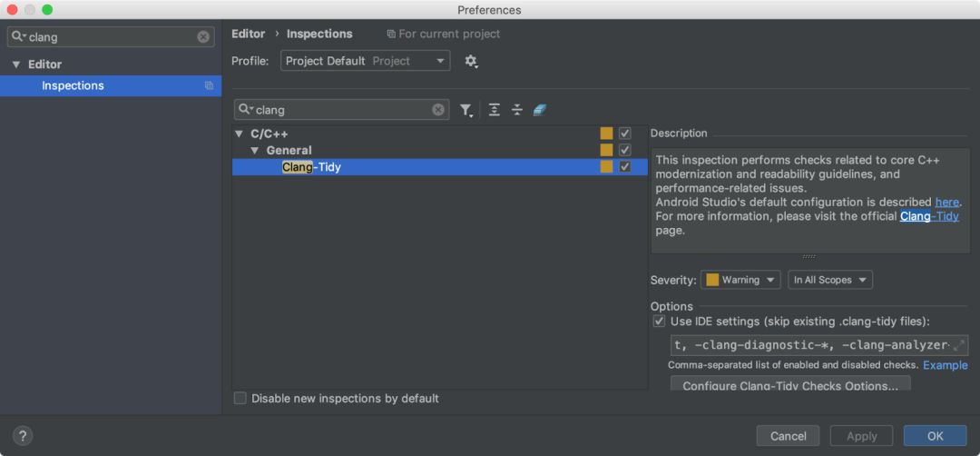Click the OK button
The height and width of the screenshot is (456, 980).
click(935, 436)
